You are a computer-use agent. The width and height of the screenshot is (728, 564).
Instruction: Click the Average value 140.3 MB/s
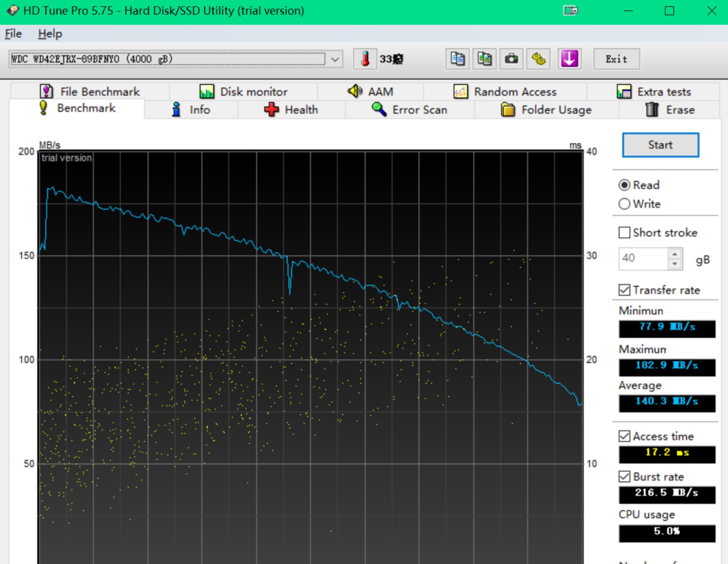point(667,403)
